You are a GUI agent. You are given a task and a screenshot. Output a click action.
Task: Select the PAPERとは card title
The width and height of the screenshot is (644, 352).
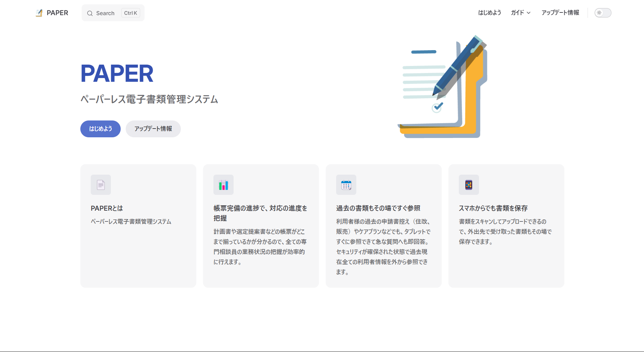tap(107, 208)
